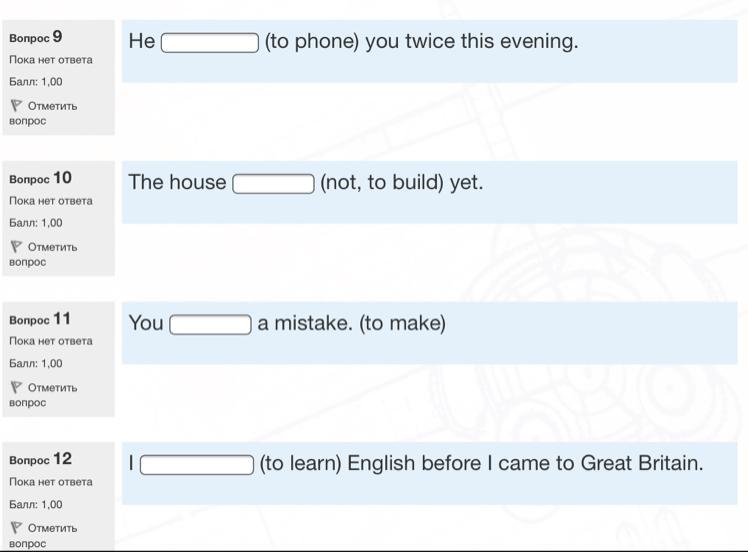Focus the blank field before 'a mistake'
Viewport: 748px width, 552px height.
click(x=210, y=325)
